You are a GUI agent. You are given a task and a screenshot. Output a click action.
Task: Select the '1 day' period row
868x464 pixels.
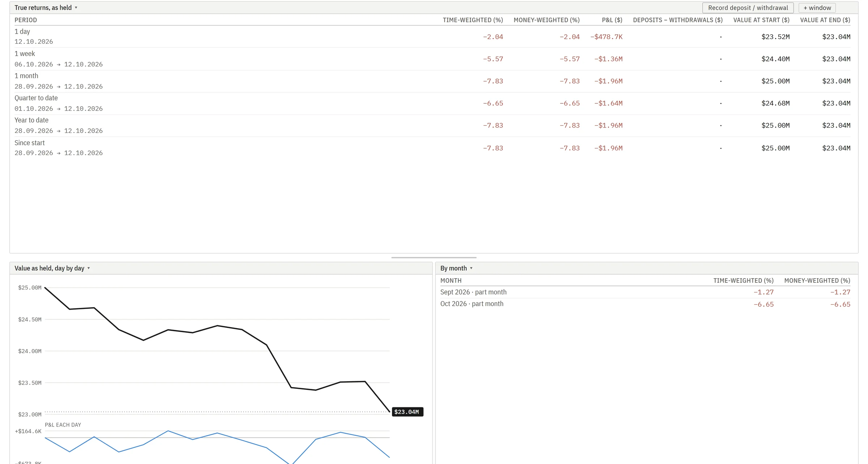433,36
